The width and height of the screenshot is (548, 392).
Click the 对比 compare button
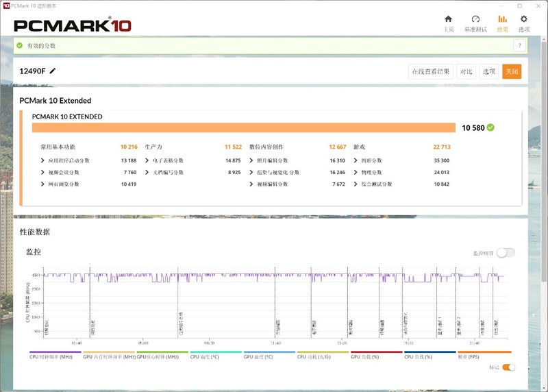(466, 72)
